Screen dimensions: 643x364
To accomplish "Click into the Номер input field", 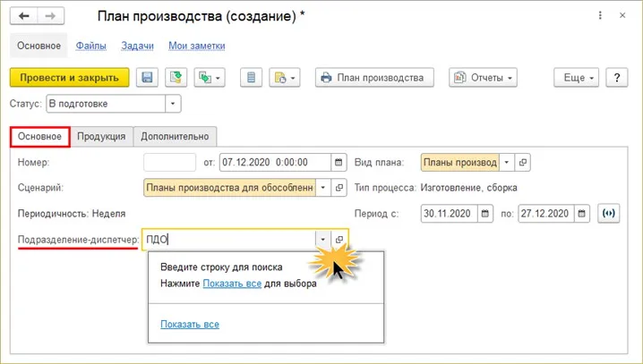I will click(x=170, y=163).
